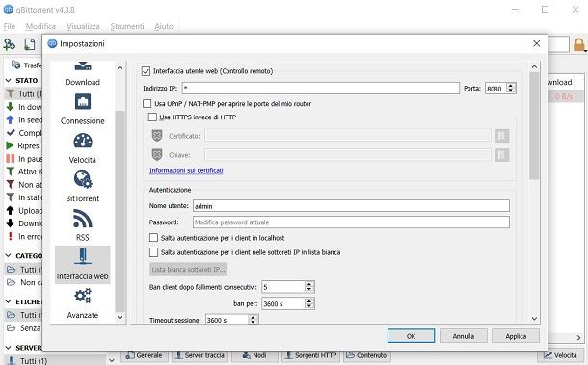Click the settings pane vertical scrollbar thumb

click(x=534, y=125)
